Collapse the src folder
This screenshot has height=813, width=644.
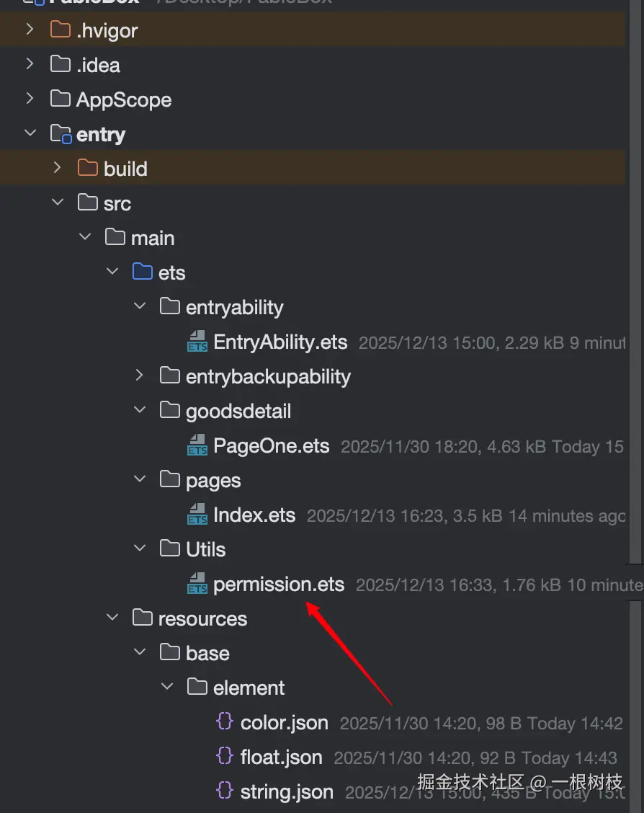tap(58, 203)
